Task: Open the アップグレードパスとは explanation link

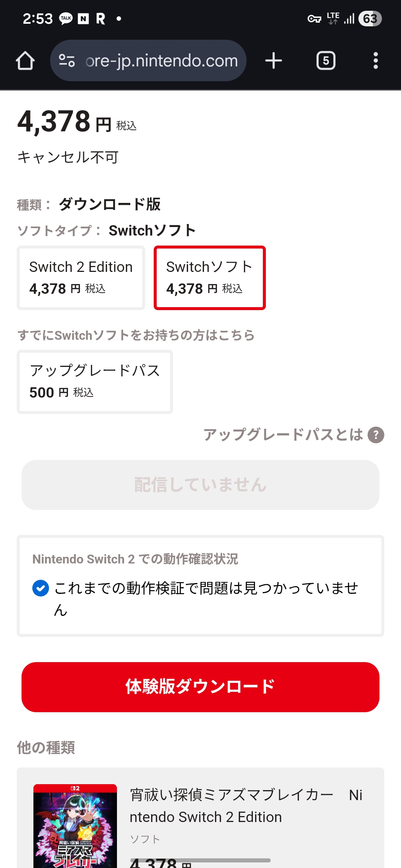Action: [283, 435]
